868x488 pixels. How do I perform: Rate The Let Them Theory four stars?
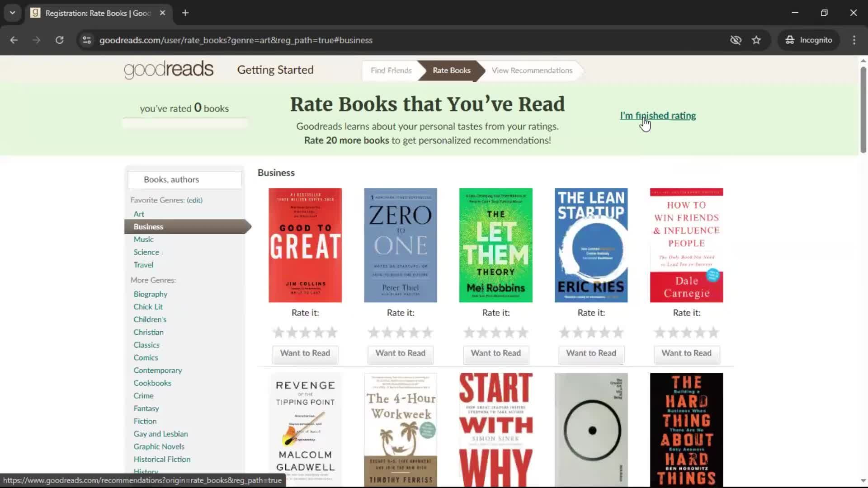(x=509, y=333)
